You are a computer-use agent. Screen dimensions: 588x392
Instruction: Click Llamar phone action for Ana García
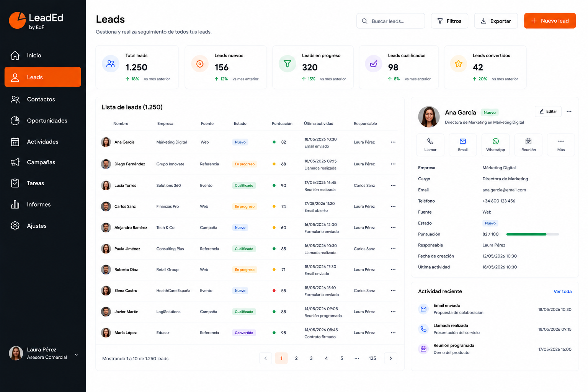coord(430,145)
